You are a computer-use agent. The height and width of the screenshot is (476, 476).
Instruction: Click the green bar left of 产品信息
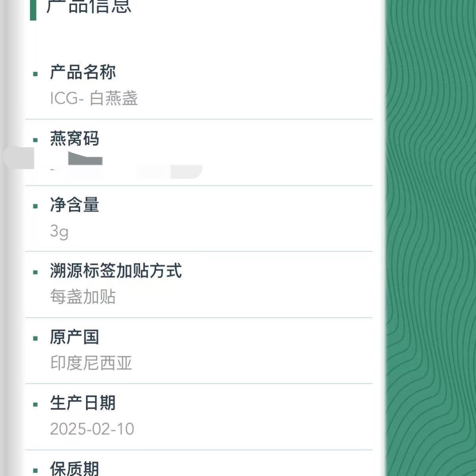click(x=33, y=10)
